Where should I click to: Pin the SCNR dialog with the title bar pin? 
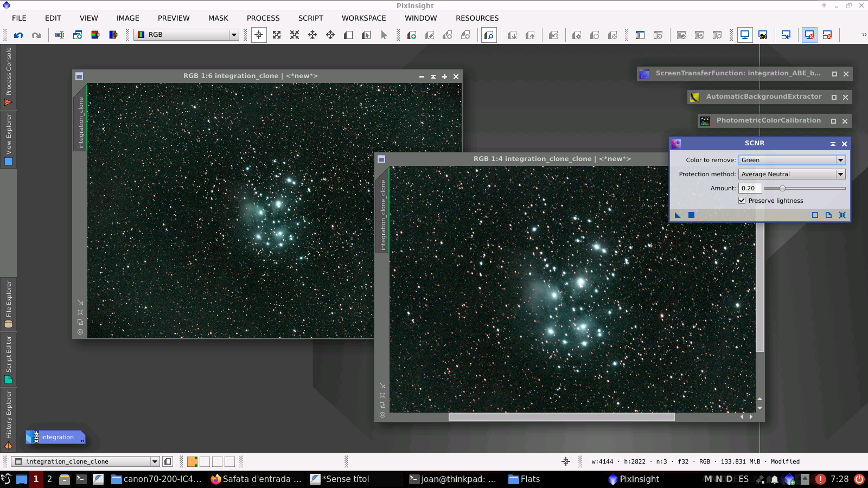click(x=832, y=144)
